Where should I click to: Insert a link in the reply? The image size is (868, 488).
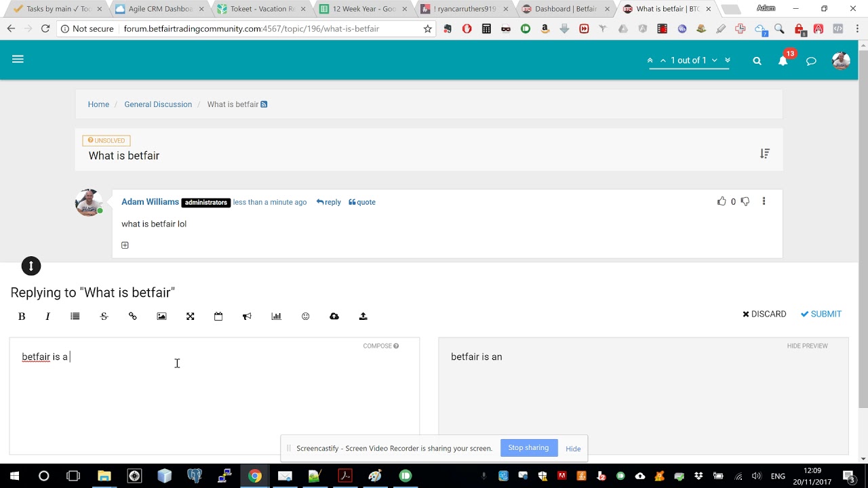[x=133, y=317]
